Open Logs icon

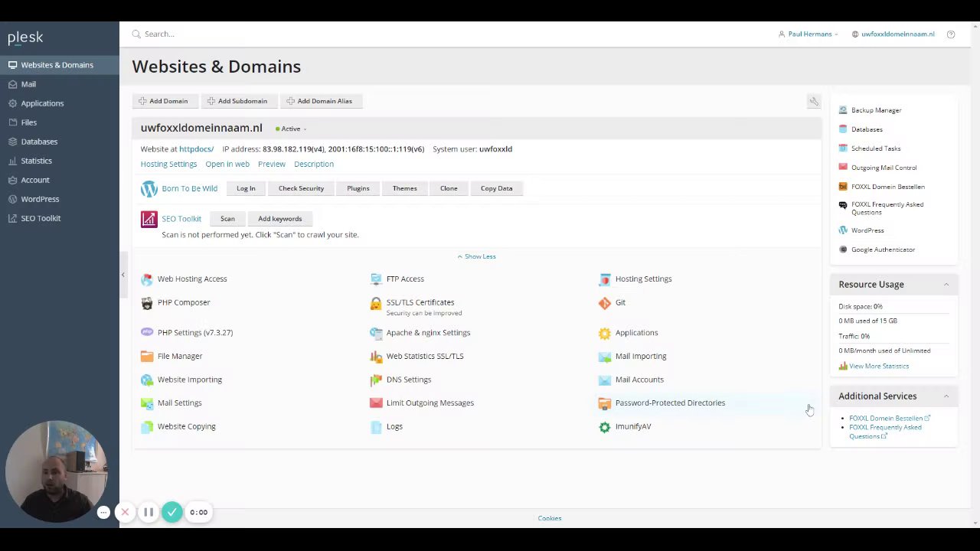tap(376, 427)
